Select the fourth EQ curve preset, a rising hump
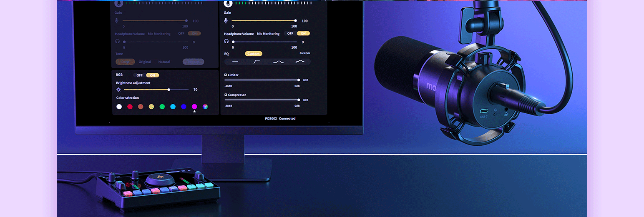Viewport: 644px width, 217px height. point(300,62)
